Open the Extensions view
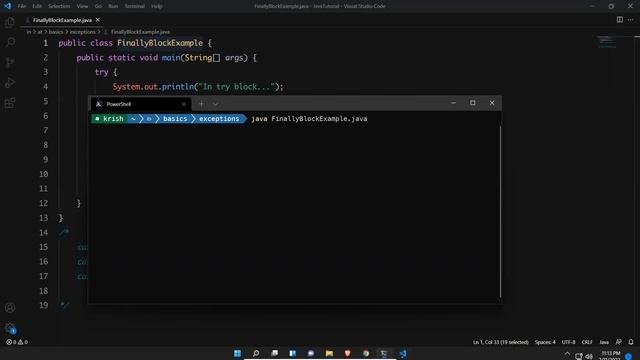The image size is (640, 360). [10, 102]
